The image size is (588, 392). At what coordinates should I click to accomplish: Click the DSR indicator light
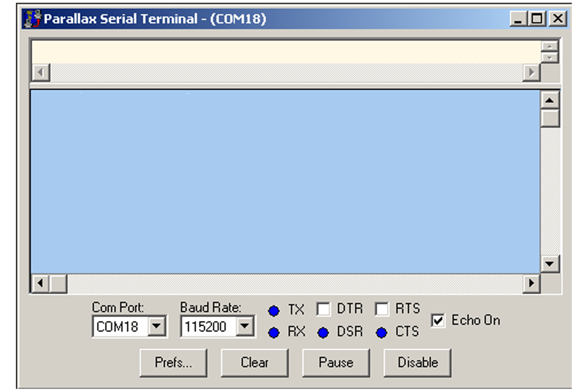(x=323, y=333)
